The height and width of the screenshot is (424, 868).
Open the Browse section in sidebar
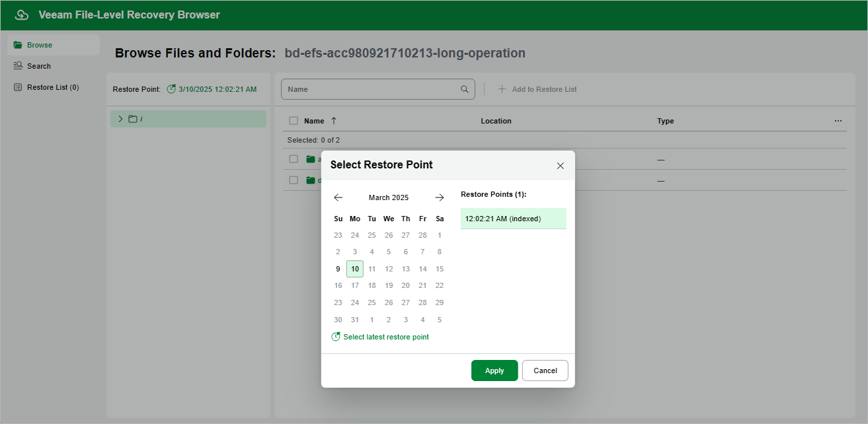(x=40, y=45)
